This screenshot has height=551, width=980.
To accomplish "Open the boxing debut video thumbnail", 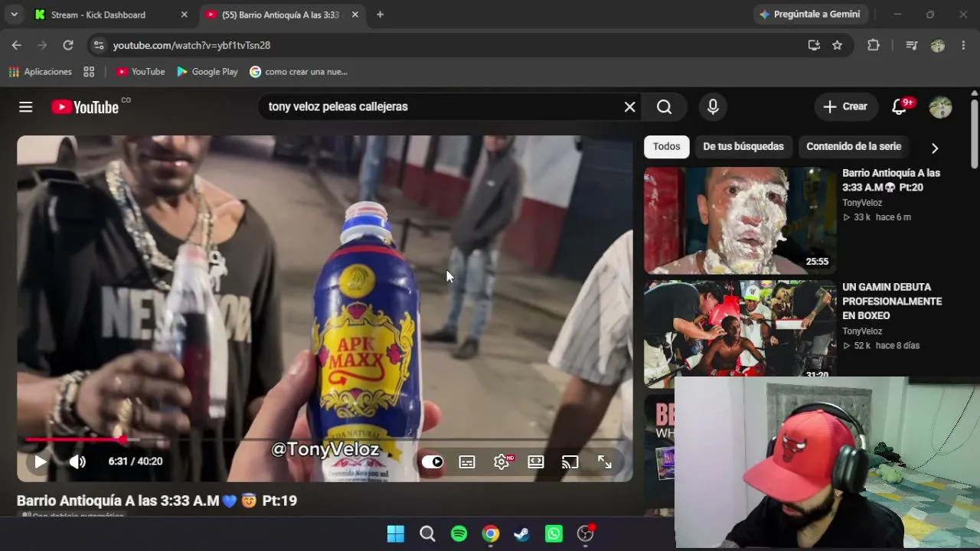I will tap(740, 334).
